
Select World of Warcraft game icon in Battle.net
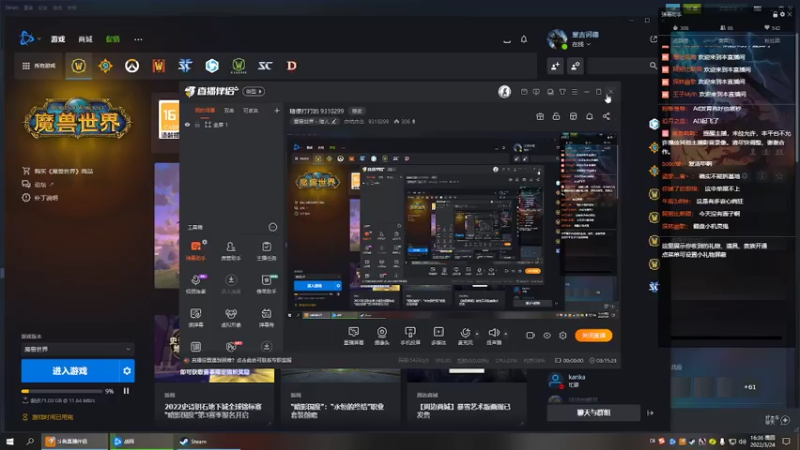tap(78, 66)
